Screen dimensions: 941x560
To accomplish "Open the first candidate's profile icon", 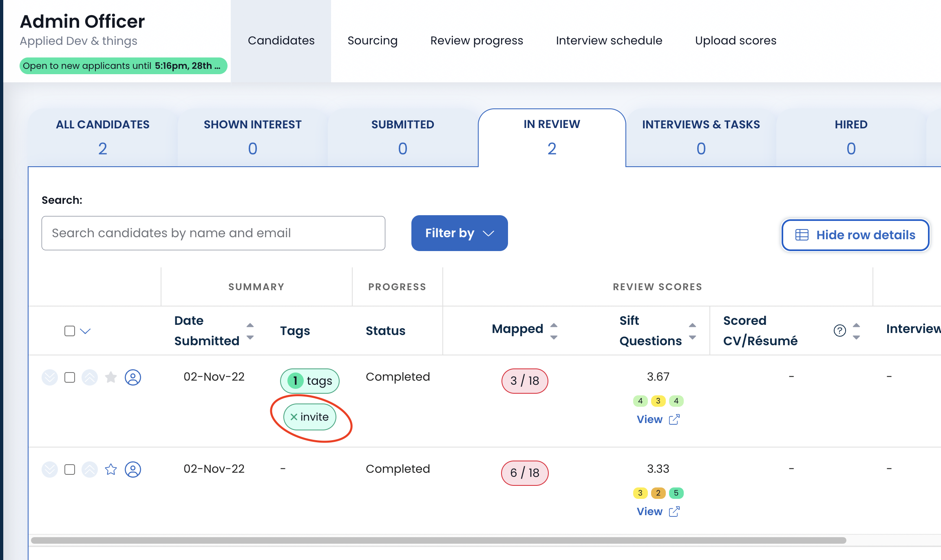I will [x=133, y=377].
